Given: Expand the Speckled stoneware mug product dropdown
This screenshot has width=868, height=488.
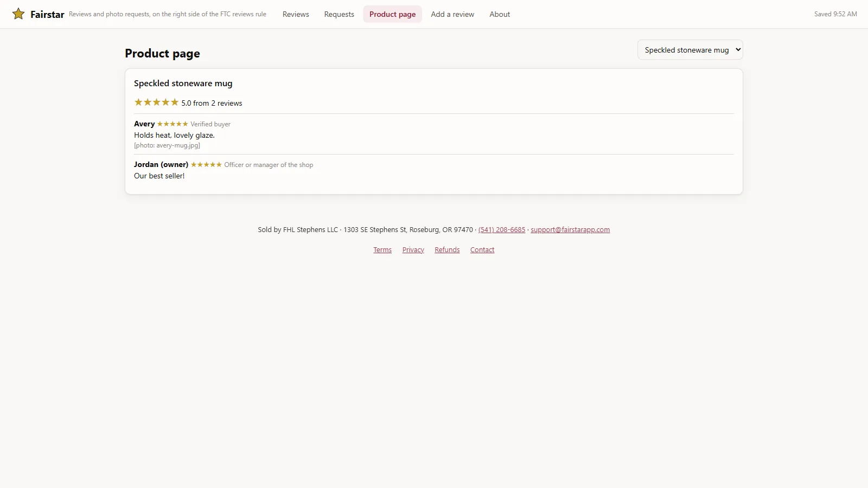Looking at the screenshot, I should [690, 50].
